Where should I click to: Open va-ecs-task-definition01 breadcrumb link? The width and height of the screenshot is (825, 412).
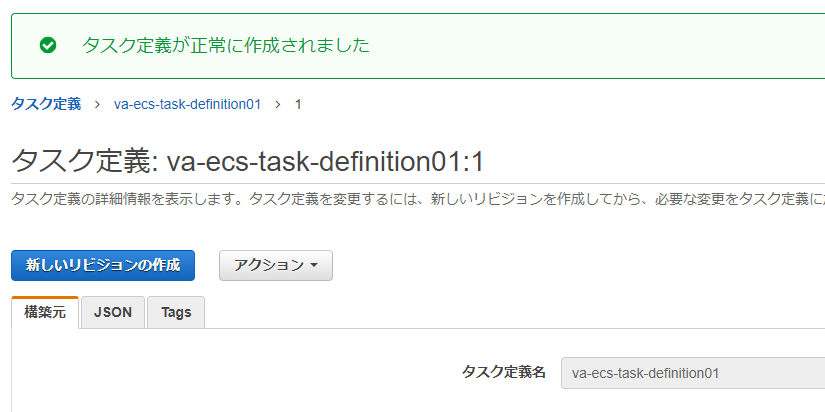[x=187, y=104]
